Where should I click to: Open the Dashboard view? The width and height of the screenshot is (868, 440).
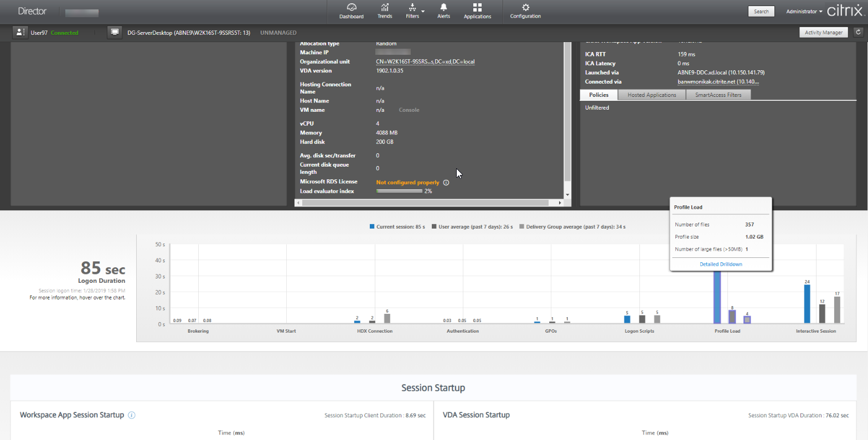pos(351,11)
